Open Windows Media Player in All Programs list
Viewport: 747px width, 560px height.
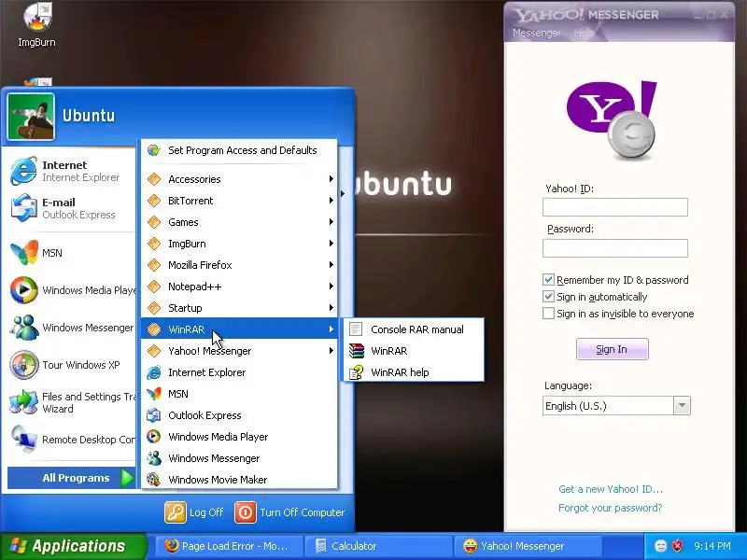(239, 437)
